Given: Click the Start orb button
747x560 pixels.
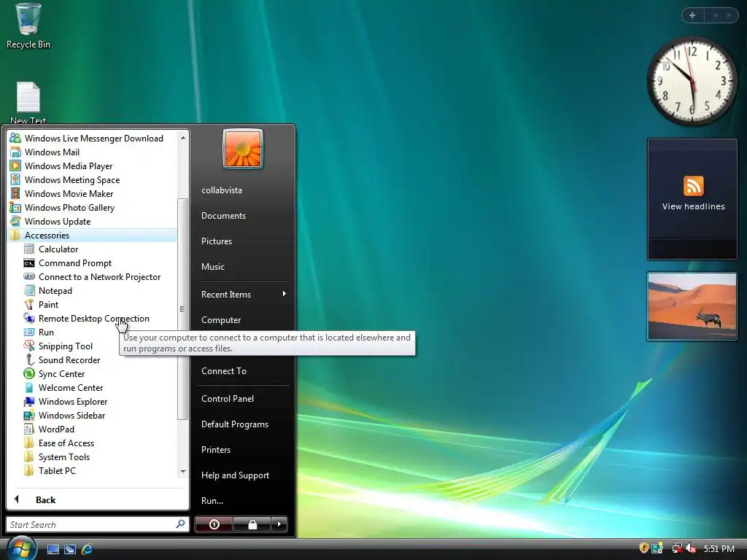Looking at the screenshot, I should point(21,548).
